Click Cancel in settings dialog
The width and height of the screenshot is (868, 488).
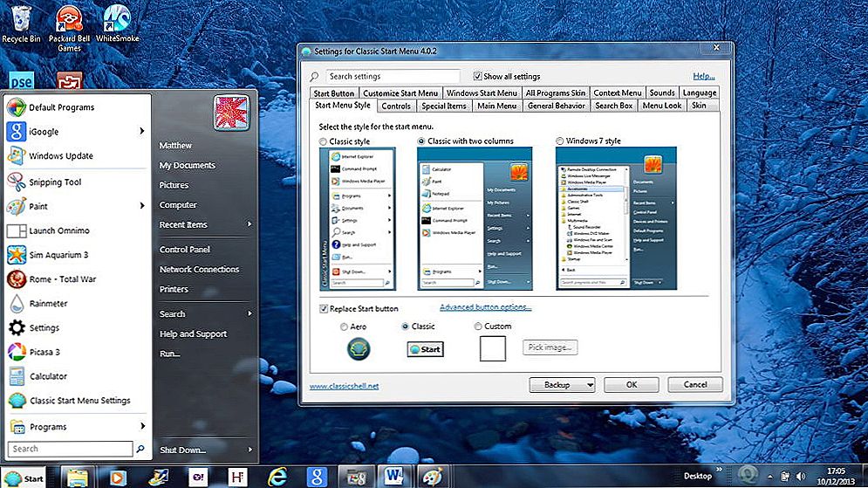(694, 384)
